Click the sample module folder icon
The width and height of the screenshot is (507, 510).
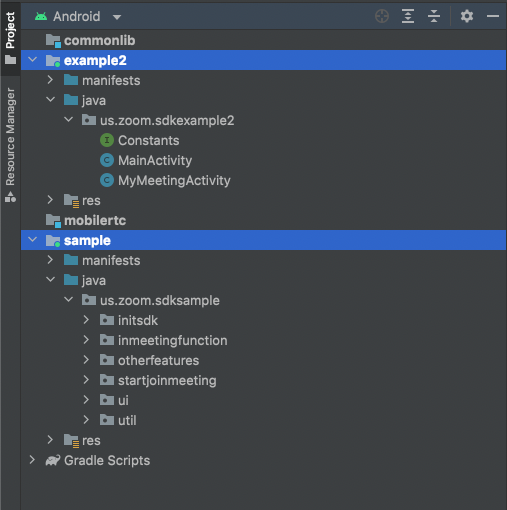coord(53,241)
